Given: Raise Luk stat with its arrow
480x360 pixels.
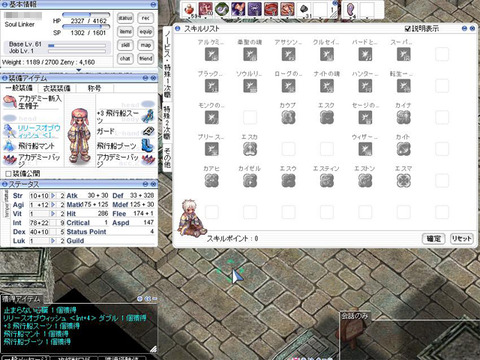Looking at the screenshot, I should [53, 241].
